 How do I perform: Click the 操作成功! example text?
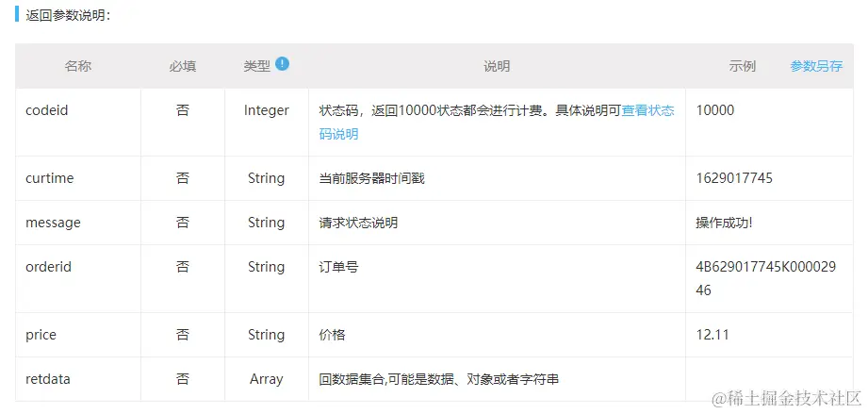coord(724,223)
